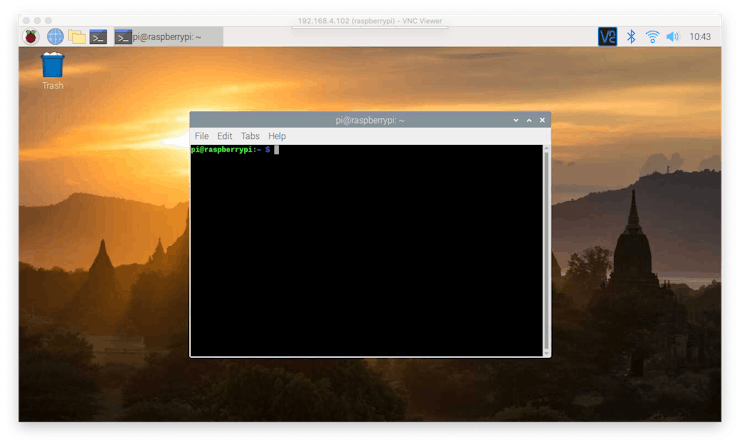
Task: Open the Tabs menu in terminal
Action: click(x=250, y=136)
